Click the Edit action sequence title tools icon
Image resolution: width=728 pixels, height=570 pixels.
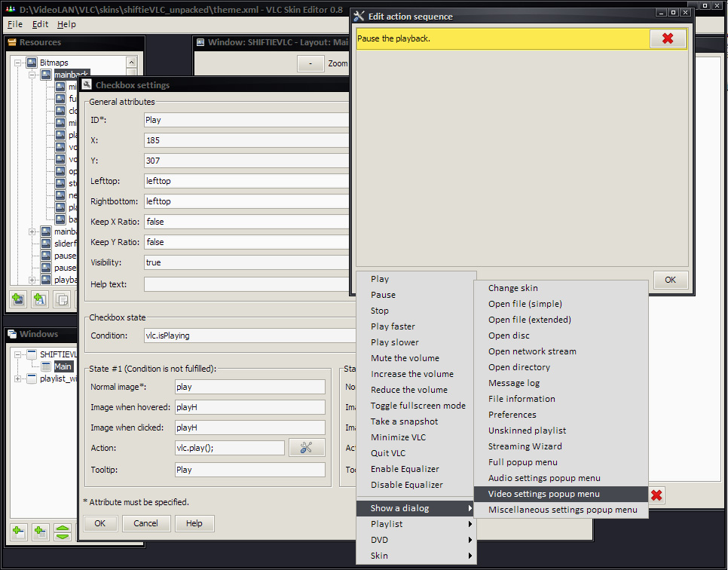coord(359,17)
